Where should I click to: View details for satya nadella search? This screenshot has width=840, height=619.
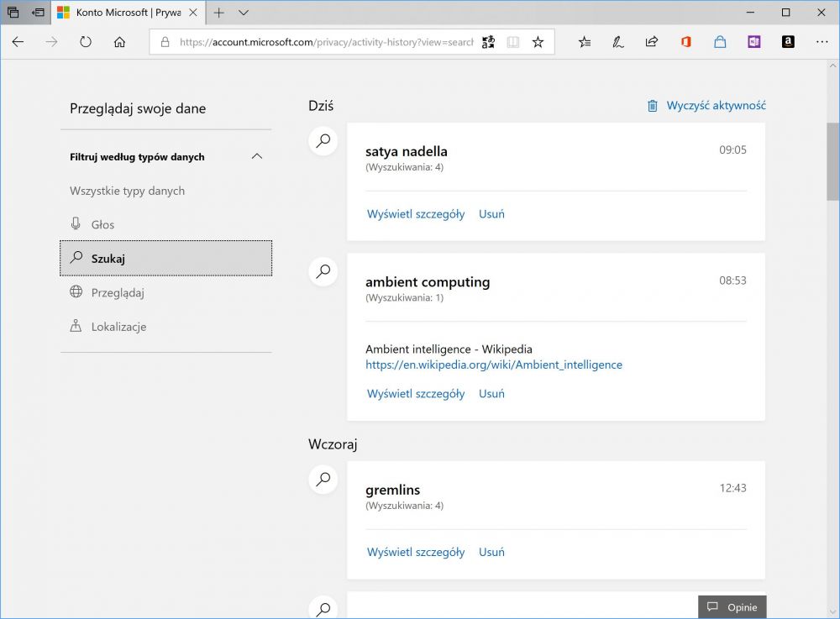(x=416, y=214)
